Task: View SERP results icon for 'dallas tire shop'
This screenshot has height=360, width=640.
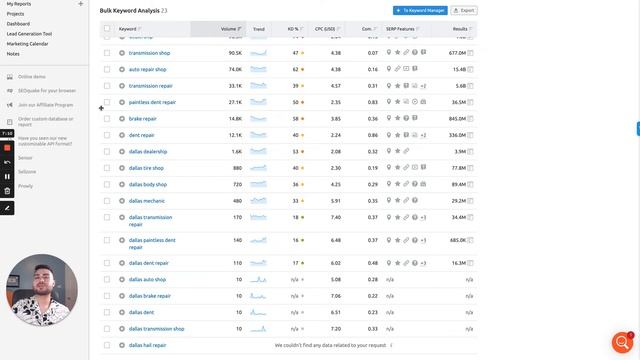Action: [471, 168]
